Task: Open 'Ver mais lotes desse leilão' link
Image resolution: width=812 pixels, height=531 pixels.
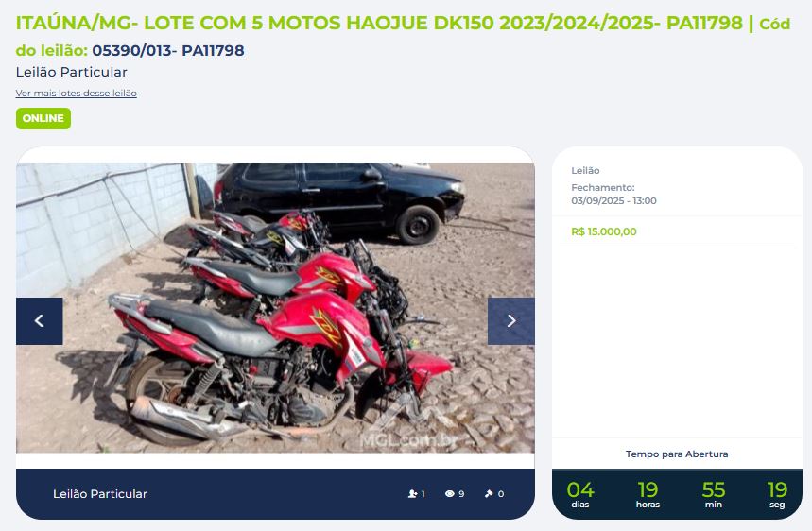Action: 77,94
